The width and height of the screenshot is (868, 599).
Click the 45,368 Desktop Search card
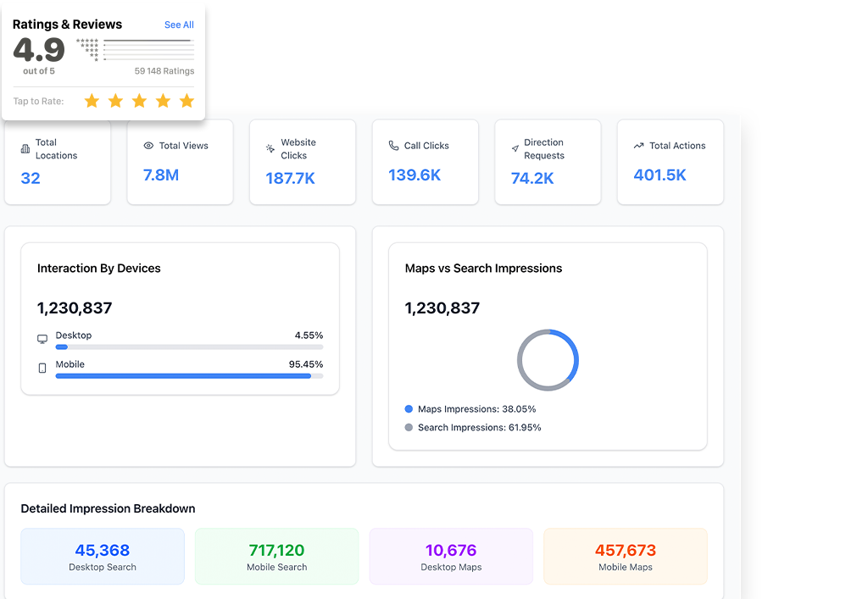pyautogui.click(x=102, y=556)
